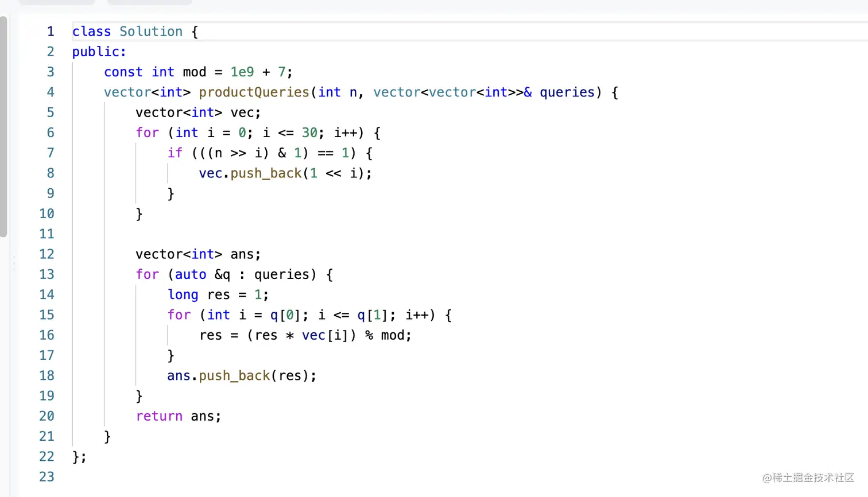Click the 'if' keyword on line 7
Viewport: 868px width, 497px height.
coord(175,153)
